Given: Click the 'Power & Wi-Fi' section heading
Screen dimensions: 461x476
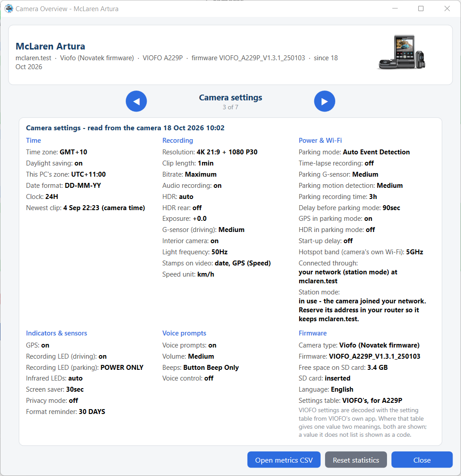Looking at the screenshot, I should 320,140.
